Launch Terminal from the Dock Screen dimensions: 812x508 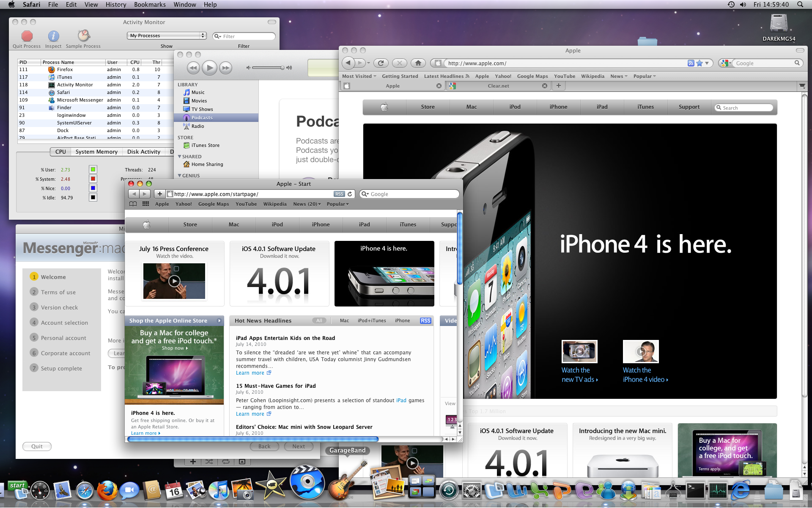click(x=695, y=490)
